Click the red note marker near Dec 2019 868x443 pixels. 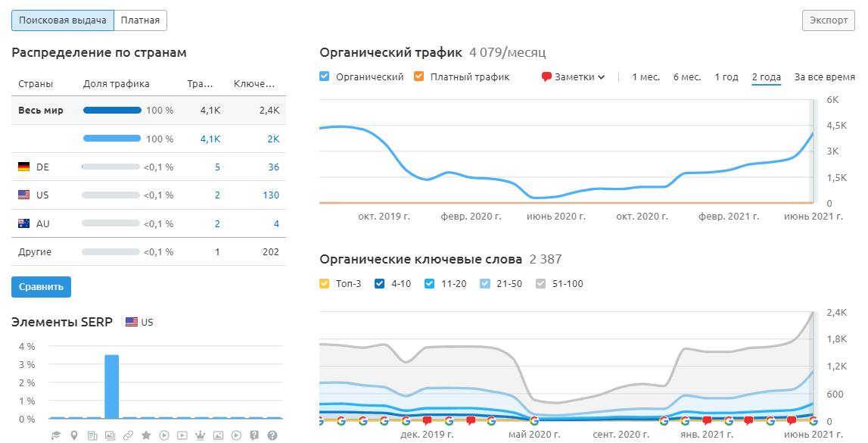click(x=427, y=420)
